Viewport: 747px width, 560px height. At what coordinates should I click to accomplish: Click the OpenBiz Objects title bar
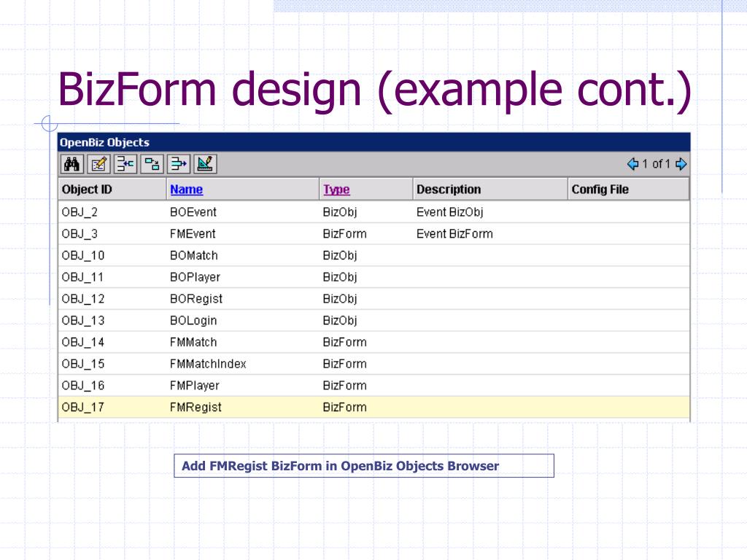tap(374, 142)
